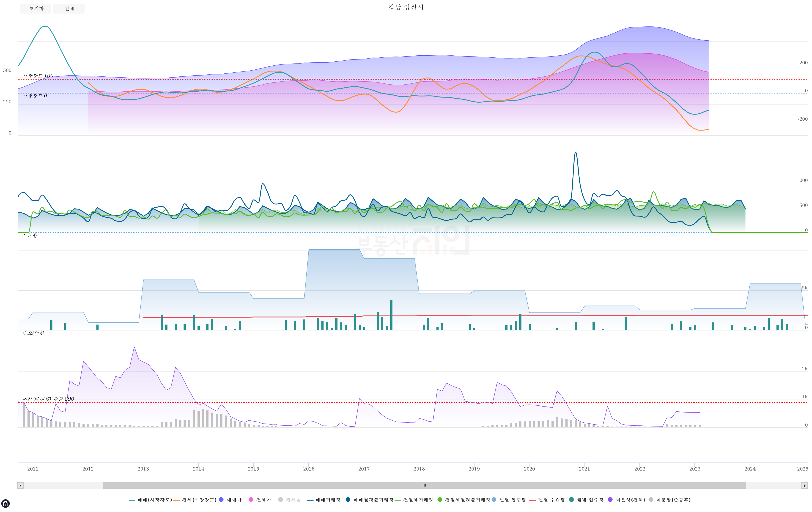Viewport: 812px width, 512px height.
Task: Click the pink 전세가 legend marker
Action: [251, 500]
